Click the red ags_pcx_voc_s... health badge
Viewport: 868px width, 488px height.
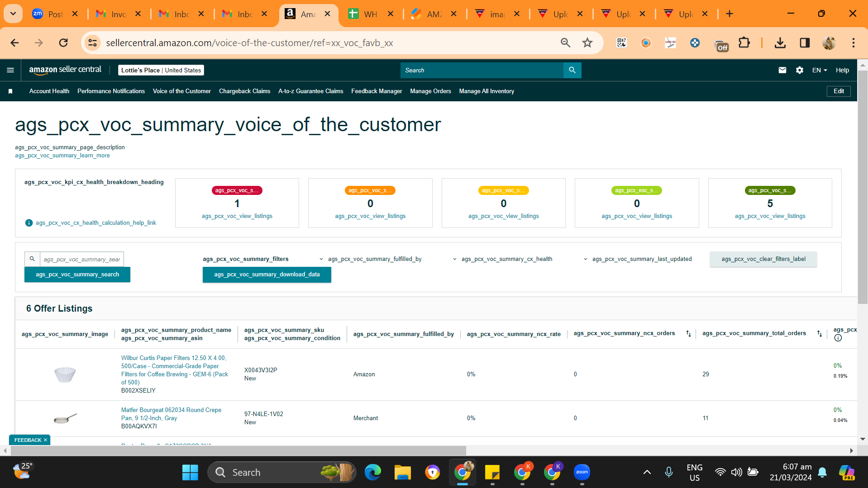pyautogui.click(x=237, y=190)
